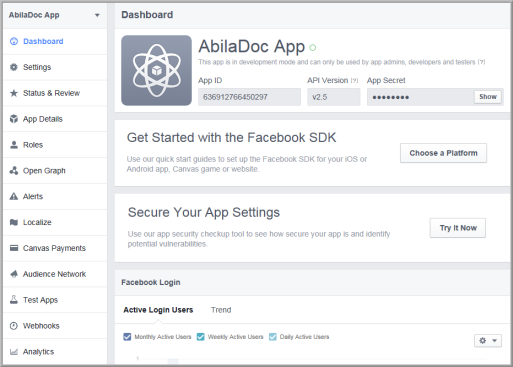Disable Daily Active Users checkbox
Screen dimensions: 513x367
[273, 337]
